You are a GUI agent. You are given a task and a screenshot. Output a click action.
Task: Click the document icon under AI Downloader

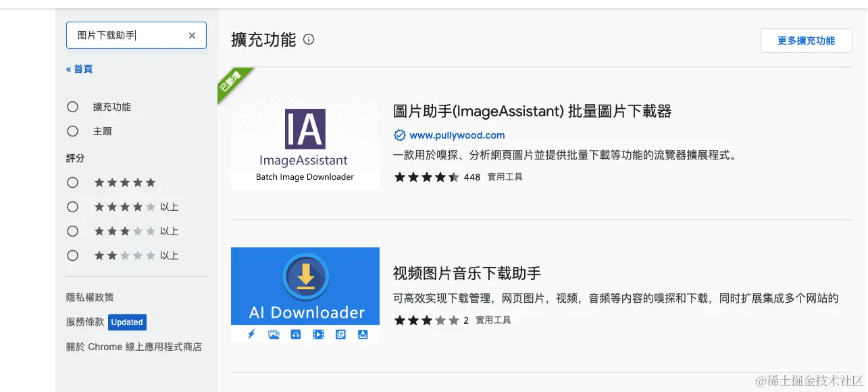pyautogui.click(x=340, y=334)
